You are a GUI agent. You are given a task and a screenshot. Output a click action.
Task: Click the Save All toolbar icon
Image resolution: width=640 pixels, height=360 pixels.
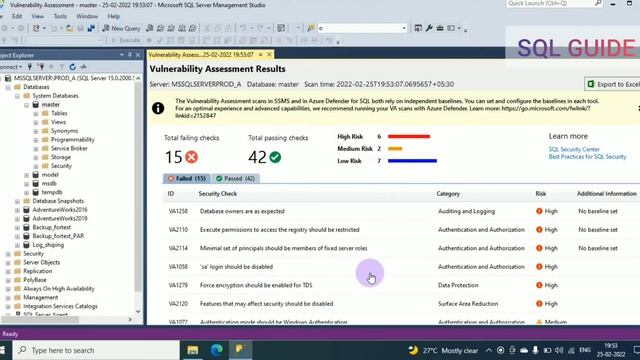click(91, 28)
